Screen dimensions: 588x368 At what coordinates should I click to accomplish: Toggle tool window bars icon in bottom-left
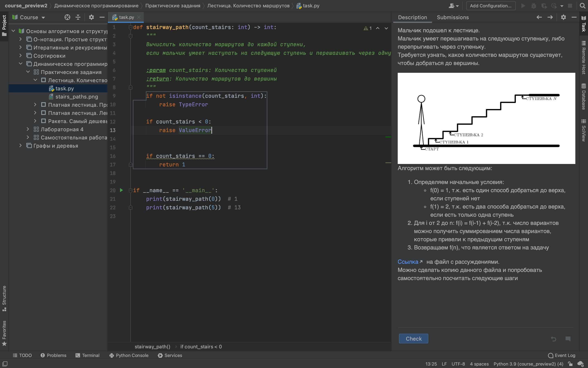(x=5, y=364)
